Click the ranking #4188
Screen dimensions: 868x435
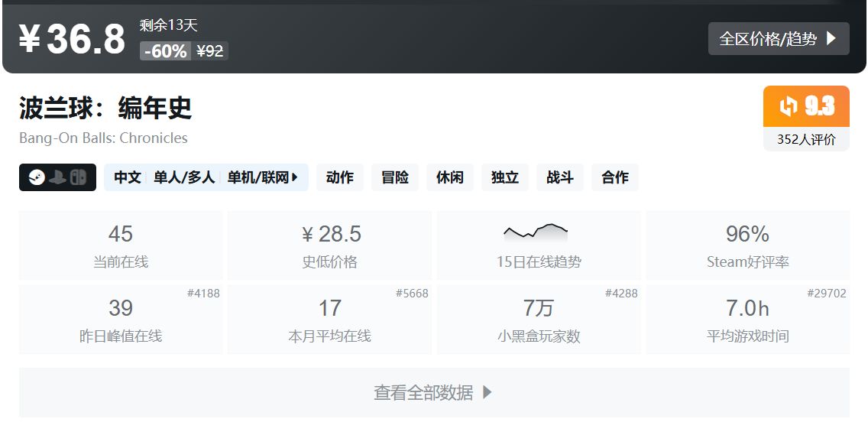pos(203,293)
